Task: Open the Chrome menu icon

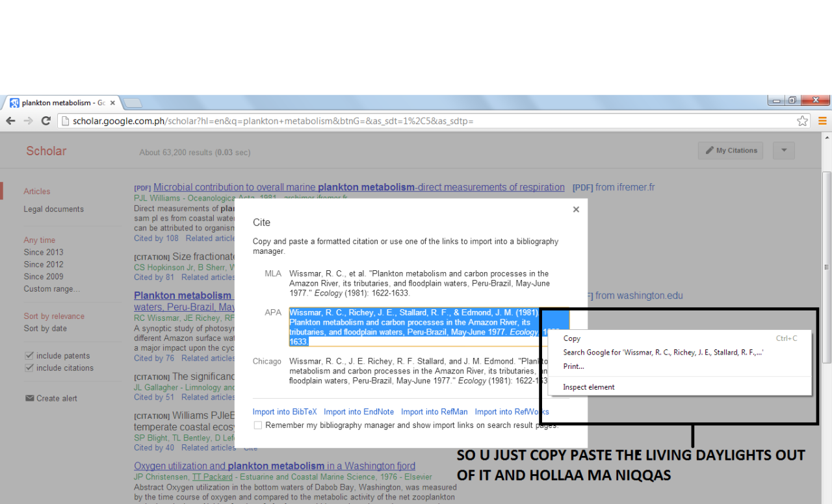Action: 822,121
